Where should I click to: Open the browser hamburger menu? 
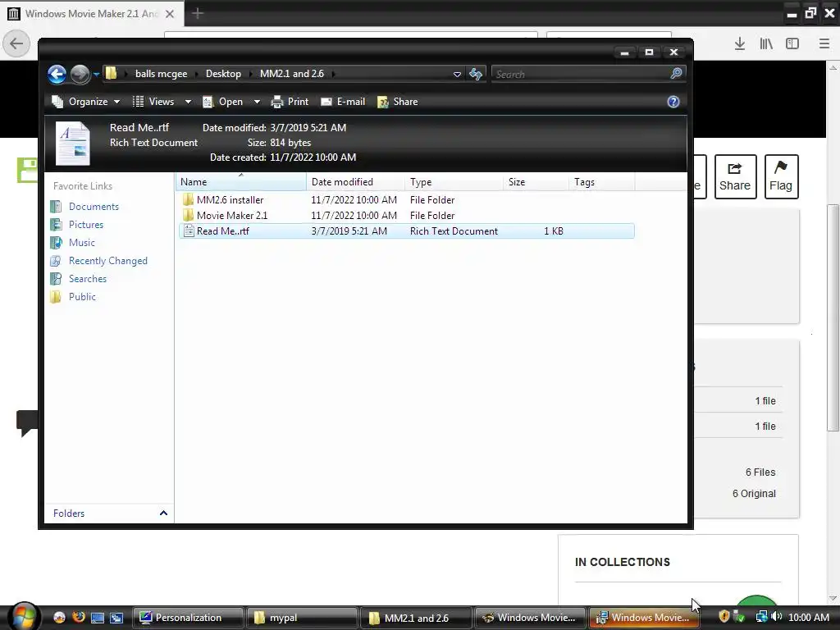click(824, 44)
